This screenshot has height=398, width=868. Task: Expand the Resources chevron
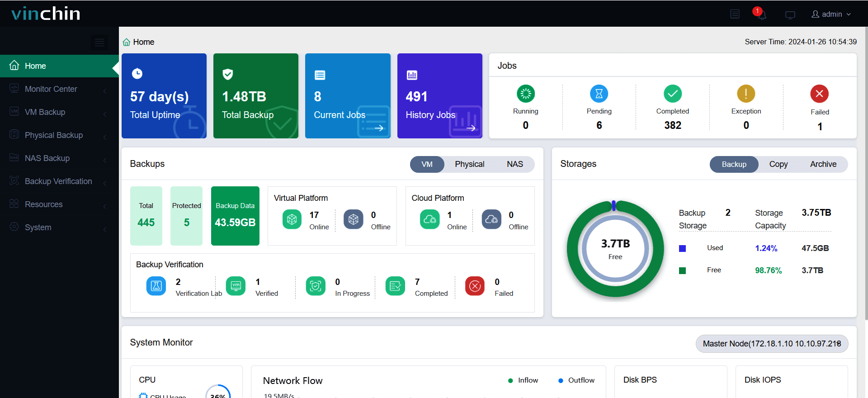(105, 206)
